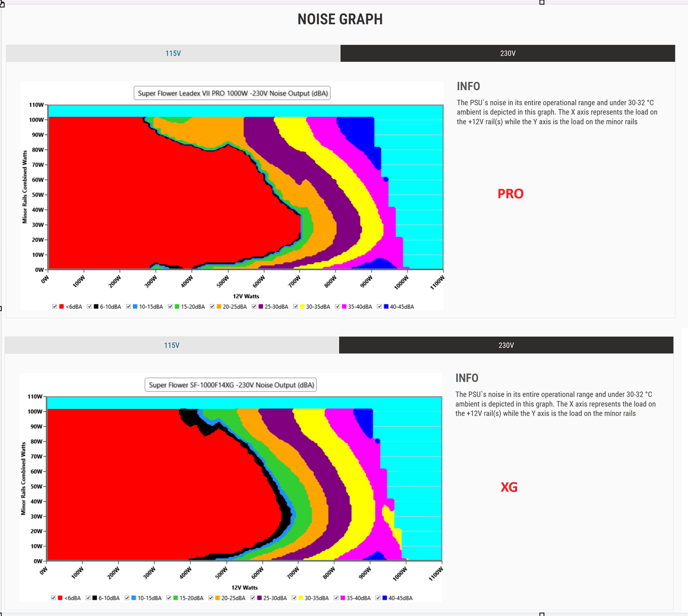This screenshot has height=616, width=688.
Task: Toggle 35-40dBA checkbox in Leadex VII PRO legend
Action: coord(337,307)
